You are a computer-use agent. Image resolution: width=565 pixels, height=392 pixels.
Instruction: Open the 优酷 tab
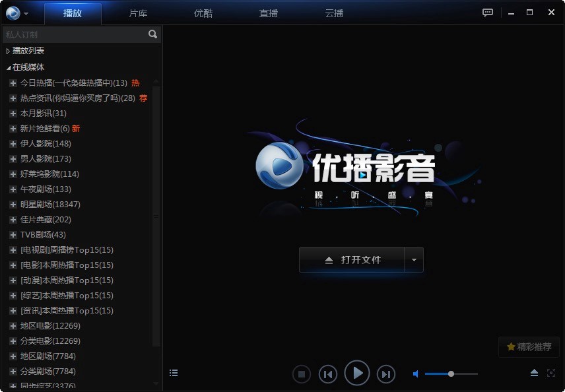coord(203,13)
